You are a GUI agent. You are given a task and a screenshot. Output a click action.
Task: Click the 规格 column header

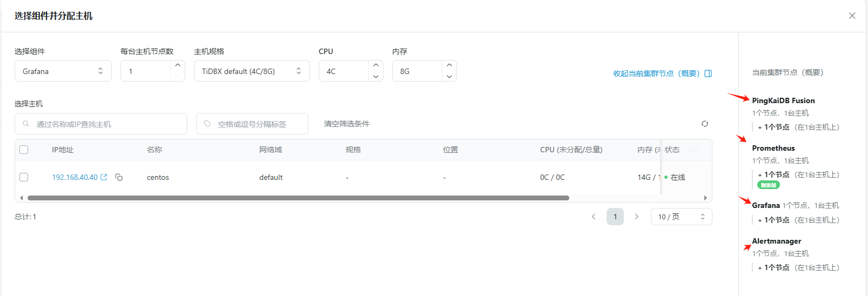[x=353, y=150]
